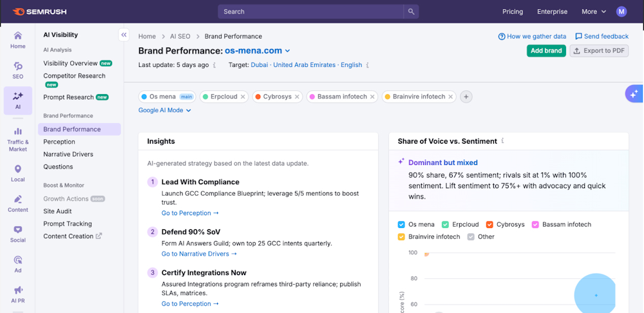The width and height of the screenshot is (644, 313).
Task: Disable the Brainvire infotech checkbox
Action: [x=401, y=237]
